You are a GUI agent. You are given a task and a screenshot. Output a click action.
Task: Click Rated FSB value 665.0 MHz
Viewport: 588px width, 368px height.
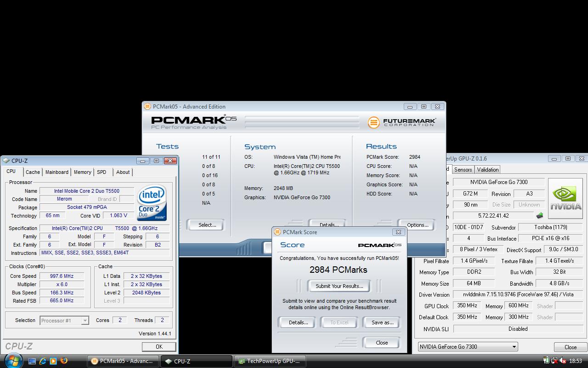pos(62,300)
